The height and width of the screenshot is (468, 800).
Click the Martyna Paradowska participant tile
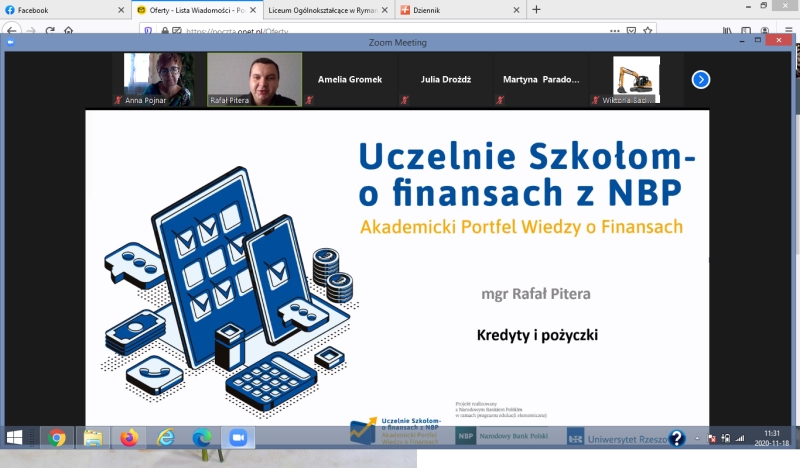click(540, 80)
